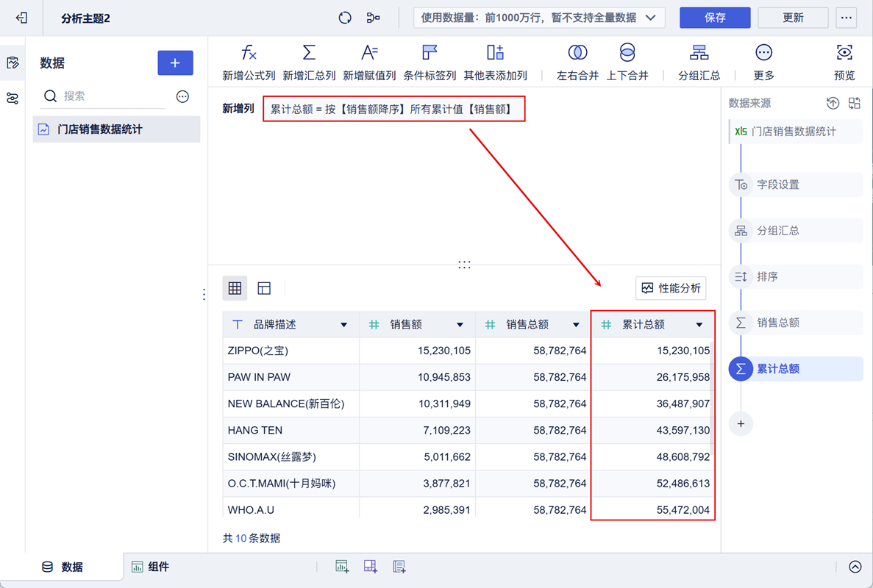The width and height of the screenshot is (873, 588).
Task: Open the 品牌描述 column dropdown arrow
Action: pos(343,325)
